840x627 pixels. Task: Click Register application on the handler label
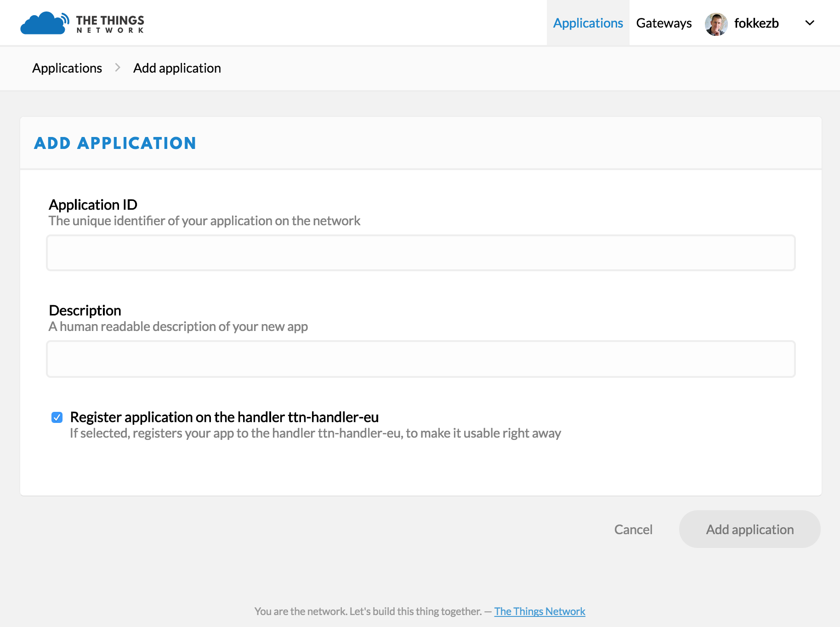click(224, 417)
